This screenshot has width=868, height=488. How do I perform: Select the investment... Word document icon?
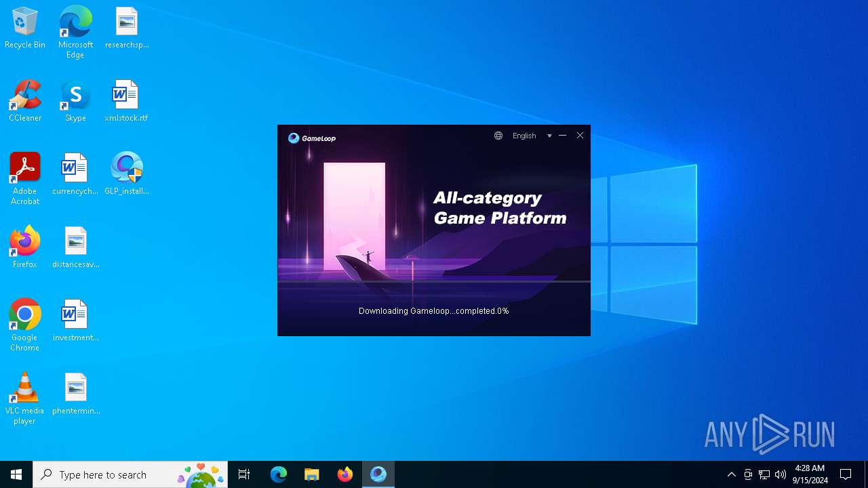[x=75, y=321]
